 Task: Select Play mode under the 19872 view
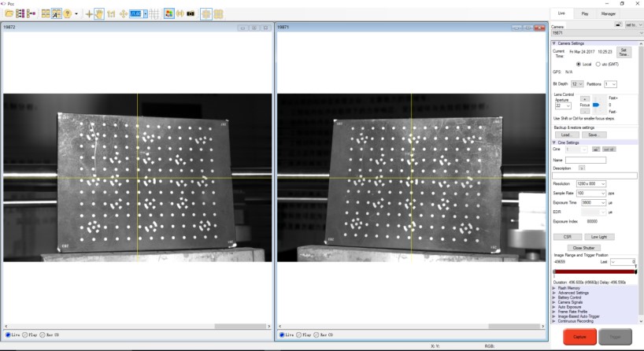pyautogui.click(x=25, y=335)
